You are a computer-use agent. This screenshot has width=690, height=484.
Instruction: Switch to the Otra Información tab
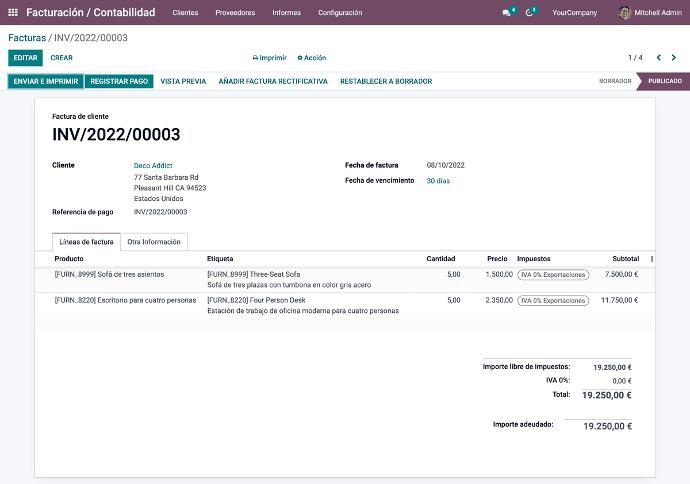tap(154, 242)
